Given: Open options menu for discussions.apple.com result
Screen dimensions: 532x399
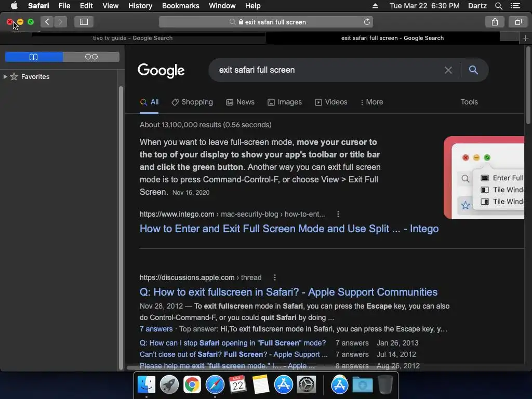Looking at the screenshot, I should click(x=275, y=277).
